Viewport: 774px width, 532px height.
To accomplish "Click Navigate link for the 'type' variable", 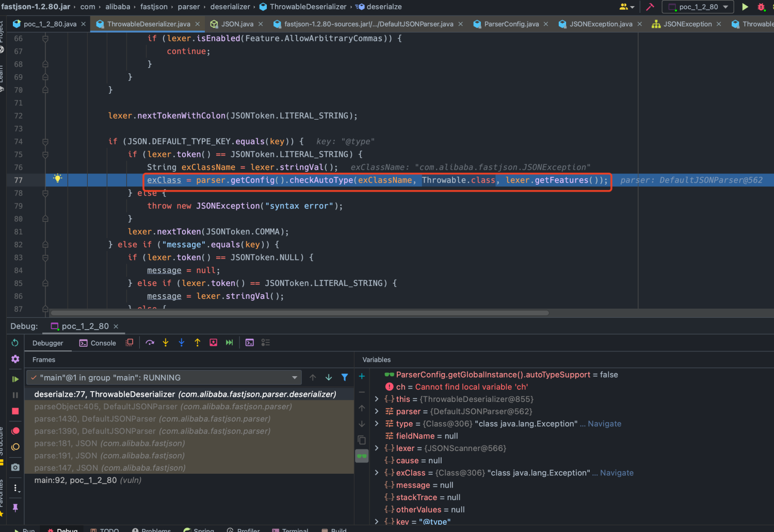I will coord(604,424).
